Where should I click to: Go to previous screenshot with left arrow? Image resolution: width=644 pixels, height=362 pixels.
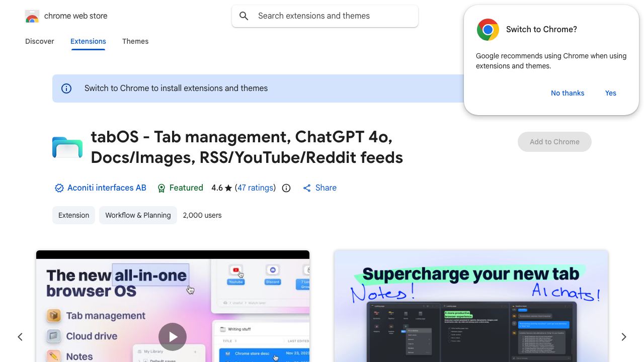tap(20, 337)
